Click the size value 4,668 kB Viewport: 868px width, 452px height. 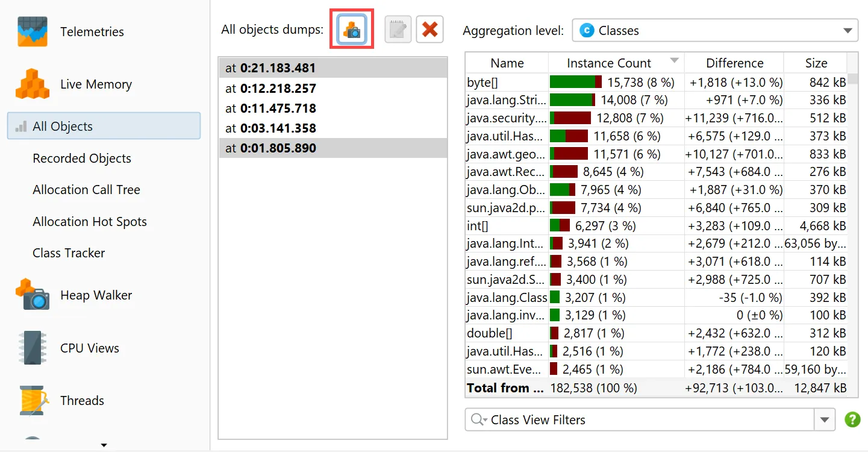(x=823, y=226)
